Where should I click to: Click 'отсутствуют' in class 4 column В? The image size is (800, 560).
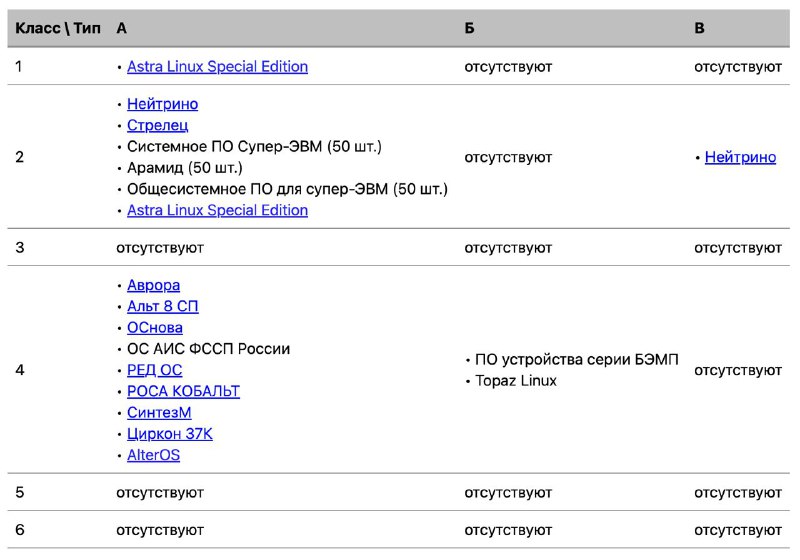click(x=738, y=370)
